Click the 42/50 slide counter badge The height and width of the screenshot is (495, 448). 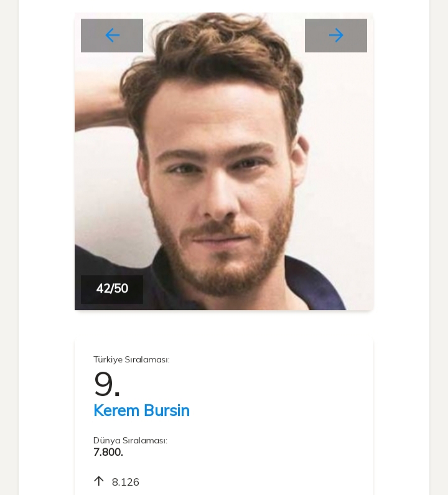tap(112, 289)
